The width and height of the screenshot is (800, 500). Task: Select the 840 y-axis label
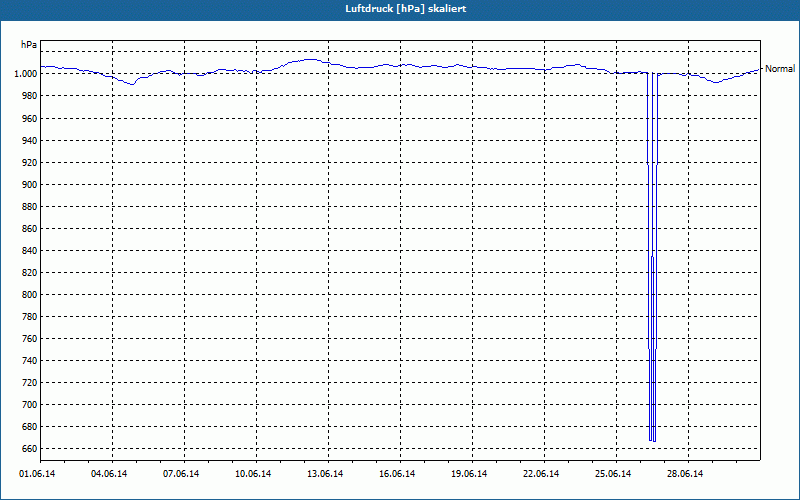tap(29, 251)
